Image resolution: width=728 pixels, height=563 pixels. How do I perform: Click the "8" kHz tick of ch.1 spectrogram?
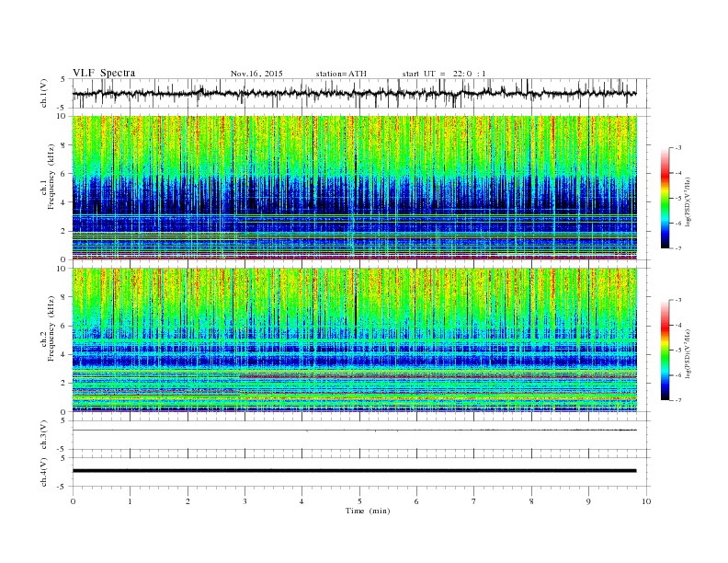coord(63,145)
